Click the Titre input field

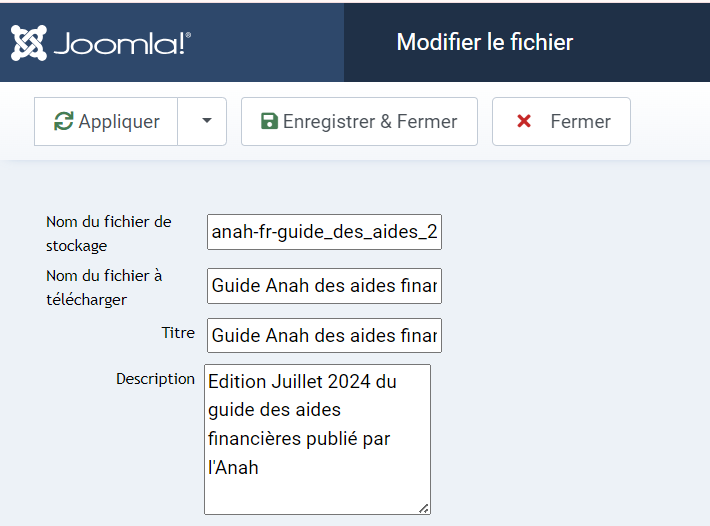324,335
